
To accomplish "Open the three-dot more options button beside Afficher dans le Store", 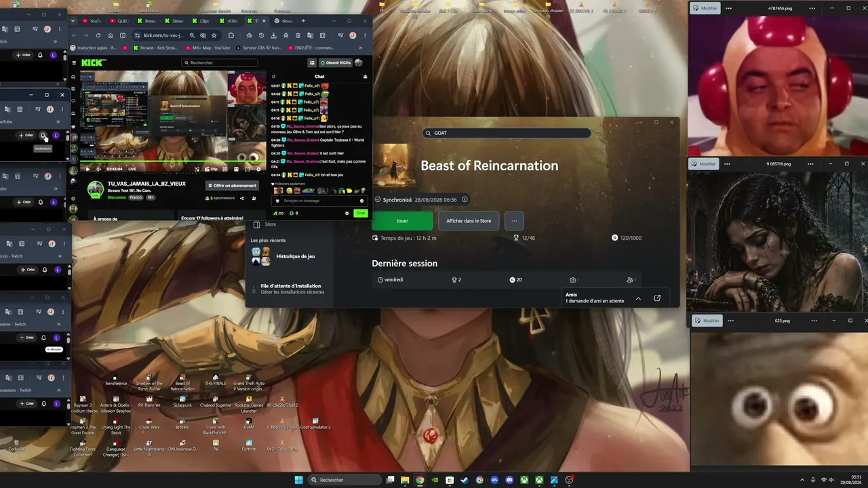I will (514, 221).
